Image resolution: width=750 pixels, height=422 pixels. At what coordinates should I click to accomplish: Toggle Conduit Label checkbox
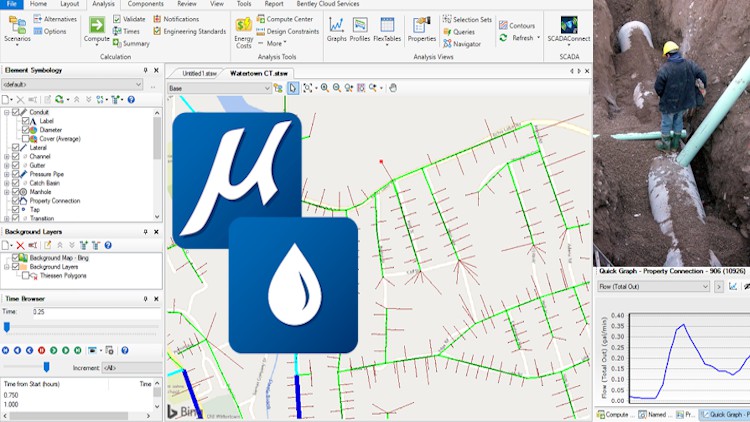(25, 121)
